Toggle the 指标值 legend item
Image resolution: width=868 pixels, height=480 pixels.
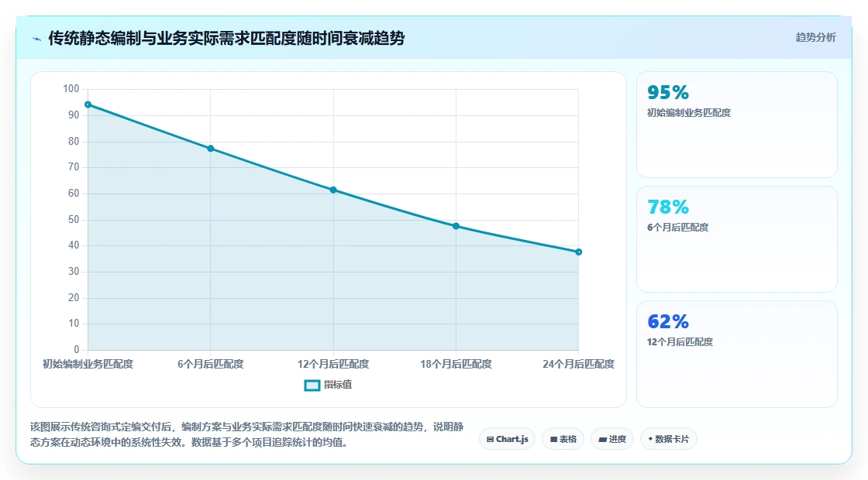coord(329,385)
